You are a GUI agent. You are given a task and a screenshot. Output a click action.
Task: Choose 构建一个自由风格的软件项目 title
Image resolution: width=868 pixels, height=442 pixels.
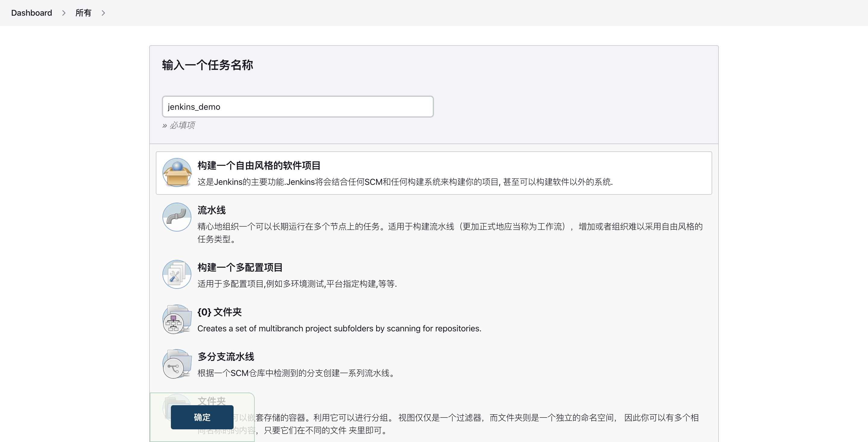259,166
